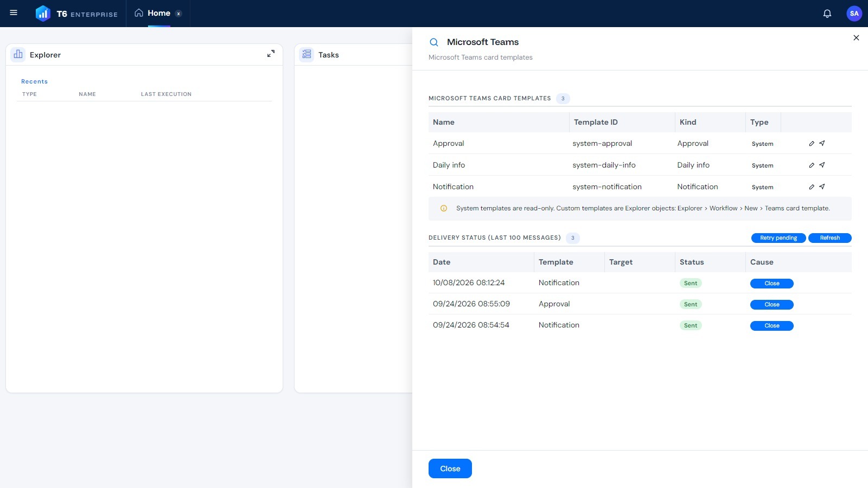Image resolution: width=868 pixels, height=488 pixels.
Task: Click the Daily info template name cell
Action: tap(449, 165)
